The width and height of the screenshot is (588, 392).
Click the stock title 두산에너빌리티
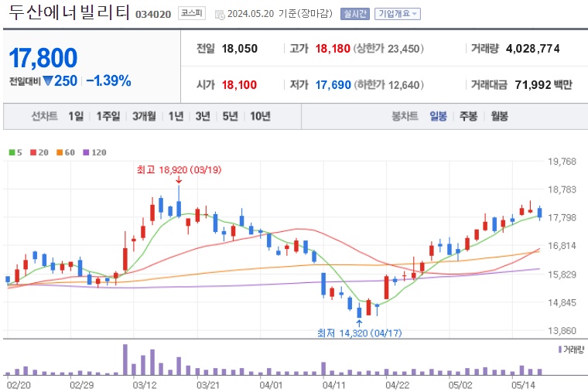69,12
